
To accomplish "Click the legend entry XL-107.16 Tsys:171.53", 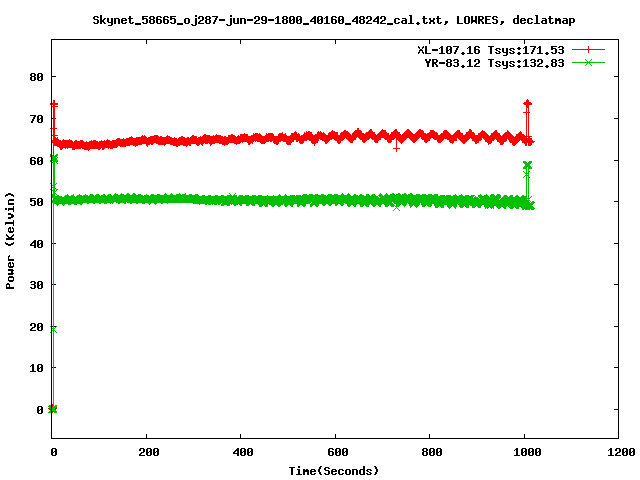I will [491, 50].
